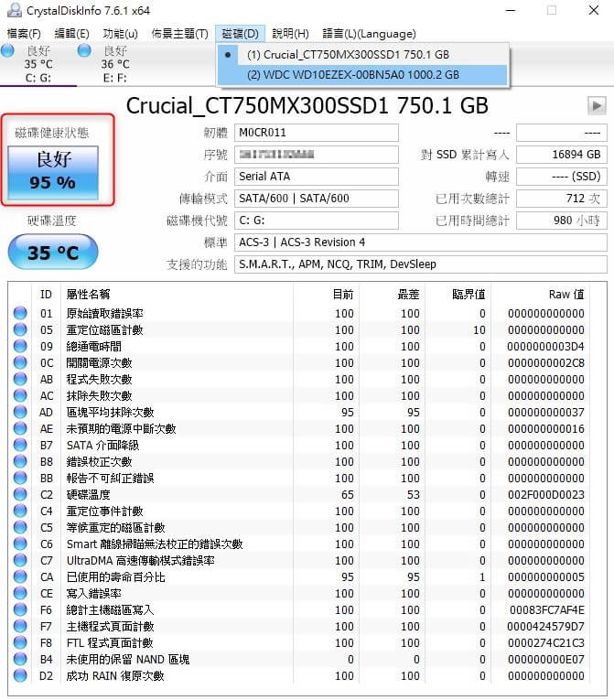Click the status icon for 報告不可糾正錯誤

click(20, 478)
